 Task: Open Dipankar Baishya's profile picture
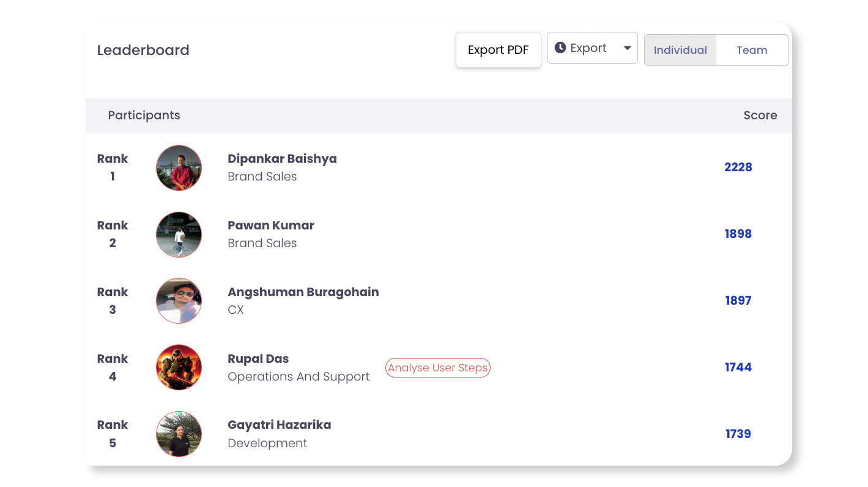(x=179, y=168)
